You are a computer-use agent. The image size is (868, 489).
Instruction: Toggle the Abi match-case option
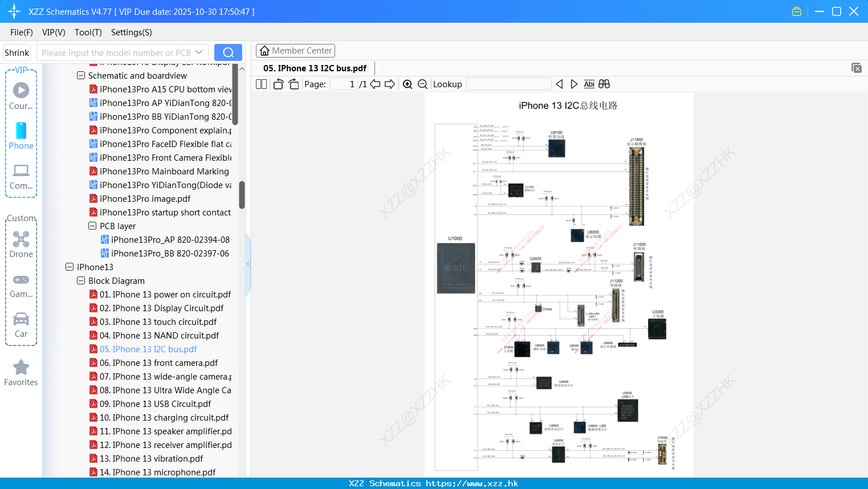589,84
